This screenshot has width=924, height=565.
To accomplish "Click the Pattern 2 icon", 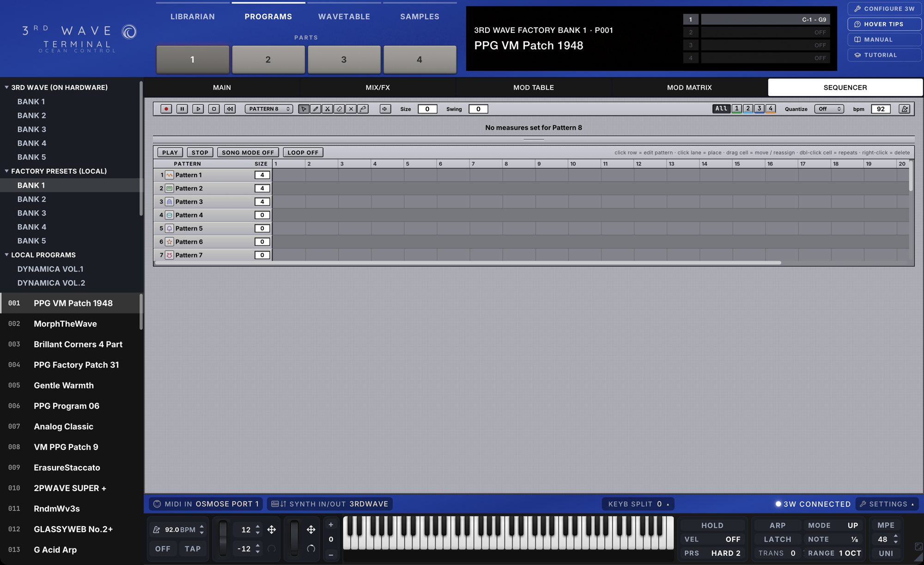I will [170, 188].
